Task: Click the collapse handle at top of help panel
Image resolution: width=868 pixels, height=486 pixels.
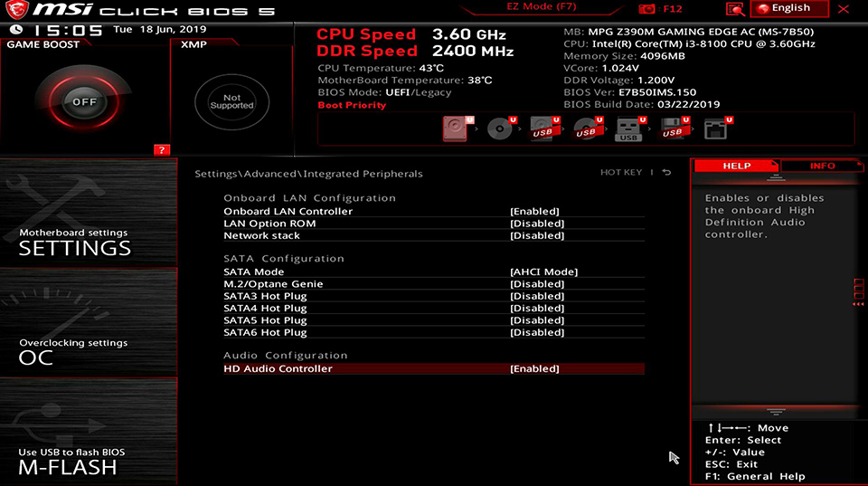Action: pyautogui.click(x=776, y=178)
